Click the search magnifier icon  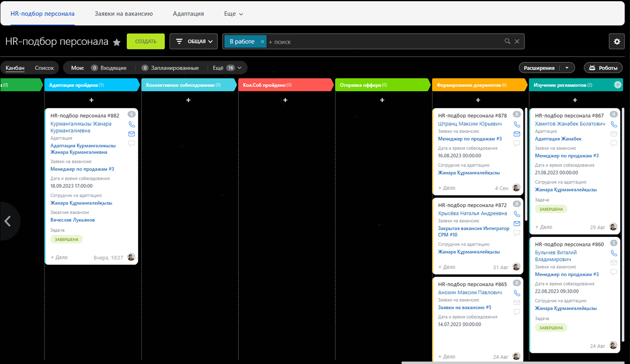pos(507,41)
